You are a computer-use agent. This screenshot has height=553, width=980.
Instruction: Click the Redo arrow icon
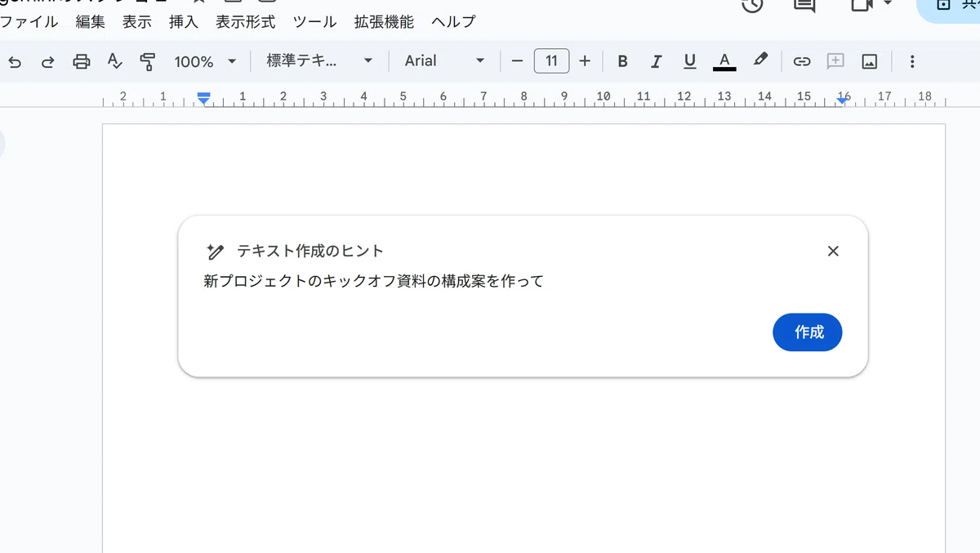(x=47, y=61)
